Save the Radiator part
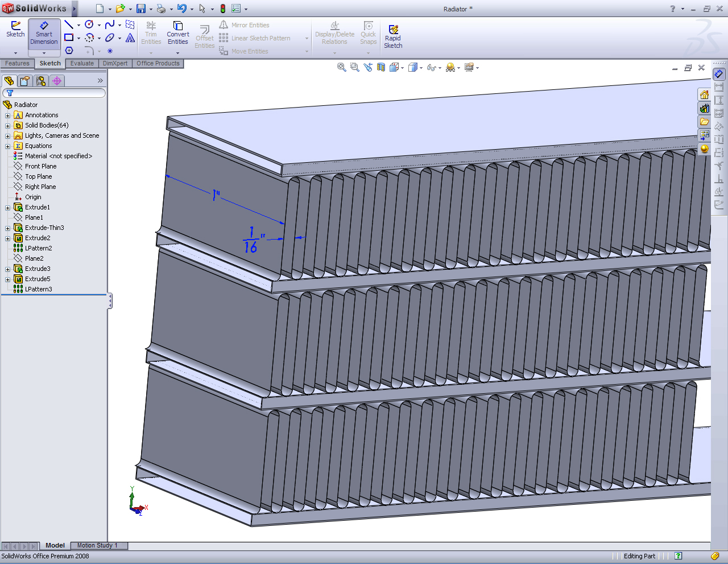Image resolution: width=728 pixels, height=564 pixels. point(140,9)
